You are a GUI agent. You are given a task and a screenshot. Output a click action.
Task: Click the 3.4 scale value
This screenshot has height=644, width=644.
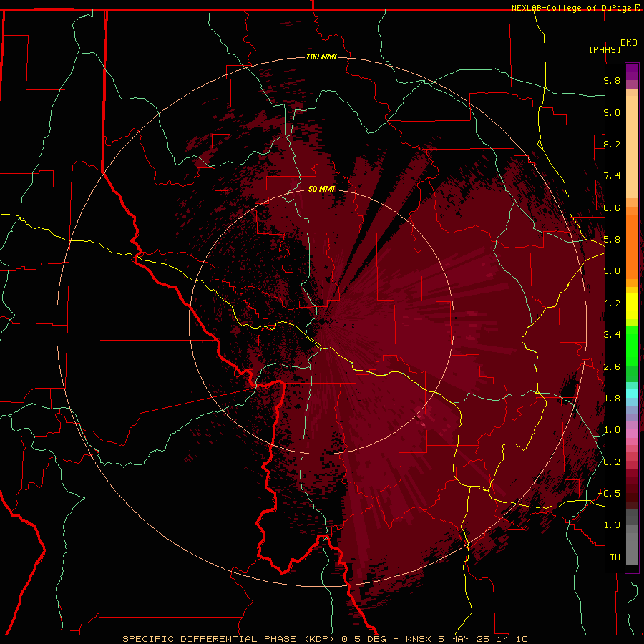(x=612, y=335)
